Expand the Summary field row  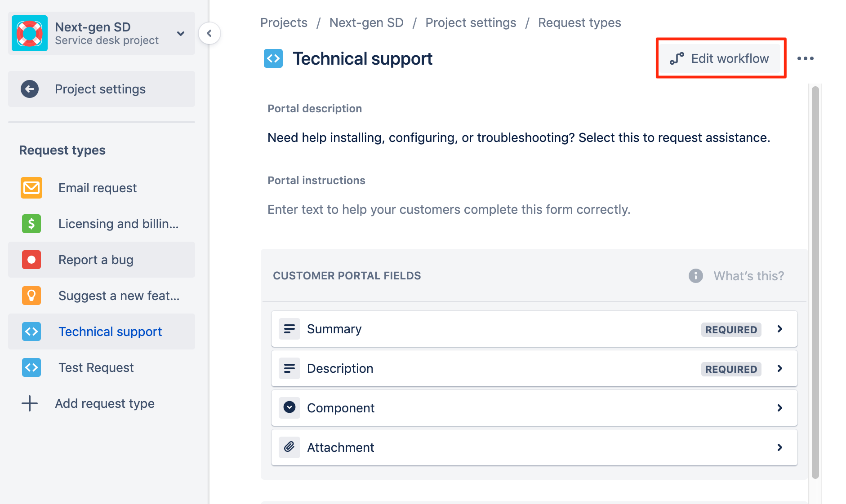tap(780, 329)
